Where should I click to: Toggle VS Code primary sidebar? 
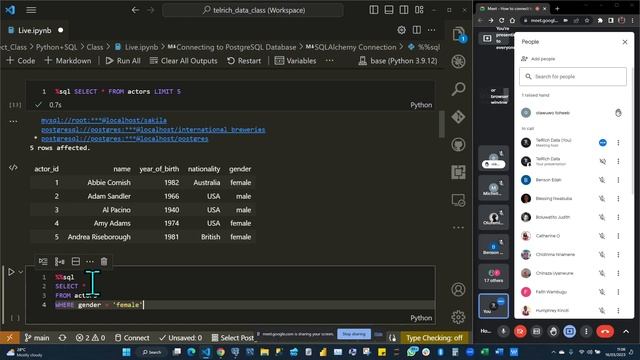tap(373, 10)
